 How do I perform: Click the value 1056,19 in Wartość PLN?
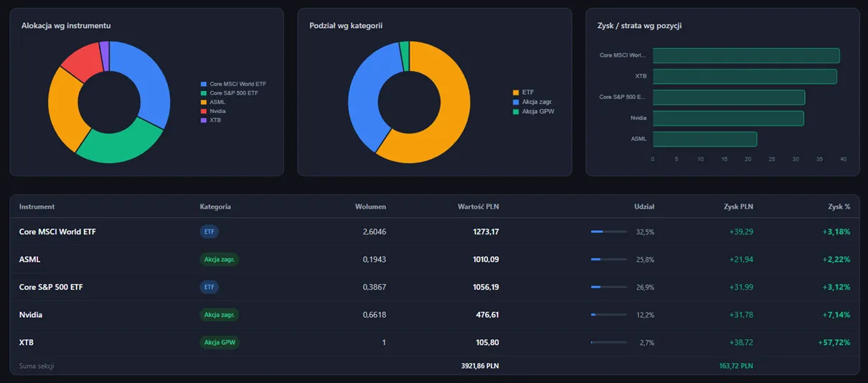click(486, 287)
